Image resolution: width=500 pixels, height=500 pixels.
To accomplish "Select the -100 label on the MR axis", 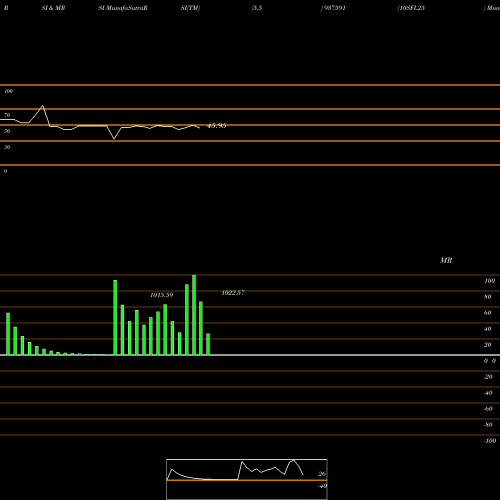I will tap(490, 441).
